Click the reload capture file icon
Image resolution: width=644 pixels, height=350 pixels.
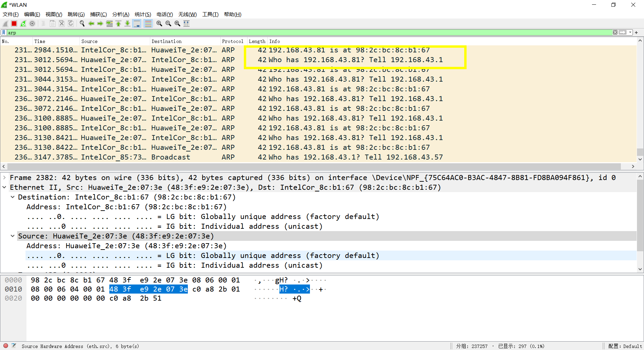click(x=71, y=24)
